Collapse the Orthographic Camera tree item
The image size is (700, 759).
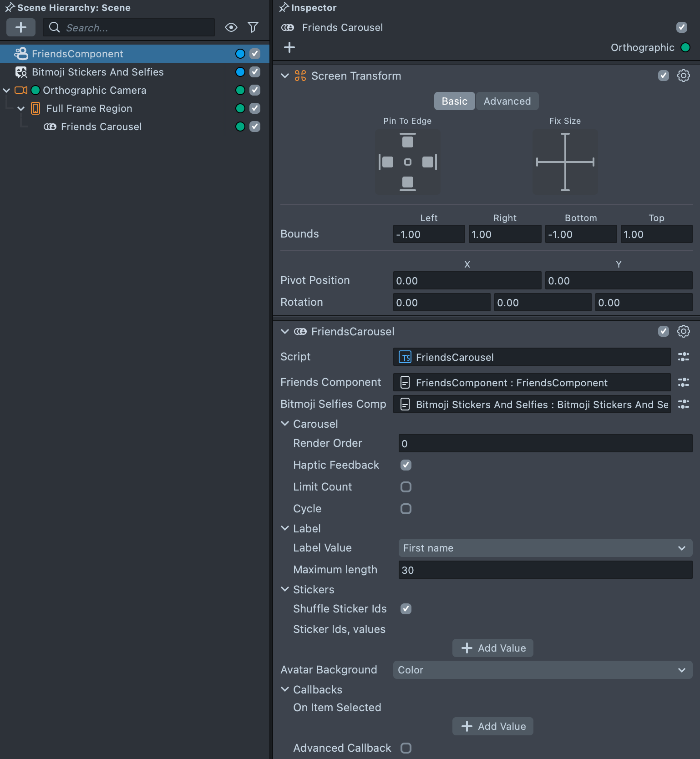pyautogui.click(x=7, y=90)
